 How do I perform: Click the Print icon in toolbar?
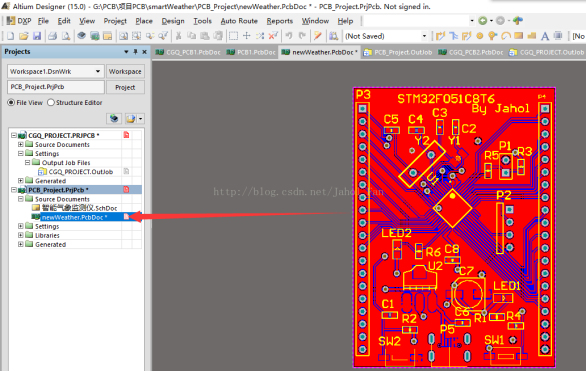tap(52, 36)
